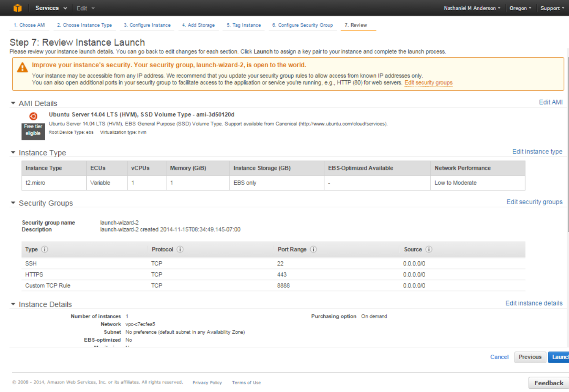This screenshot has width=569, height=392.
Task: Click the info icon beside the Type column
Action: [x=44, y=249]
